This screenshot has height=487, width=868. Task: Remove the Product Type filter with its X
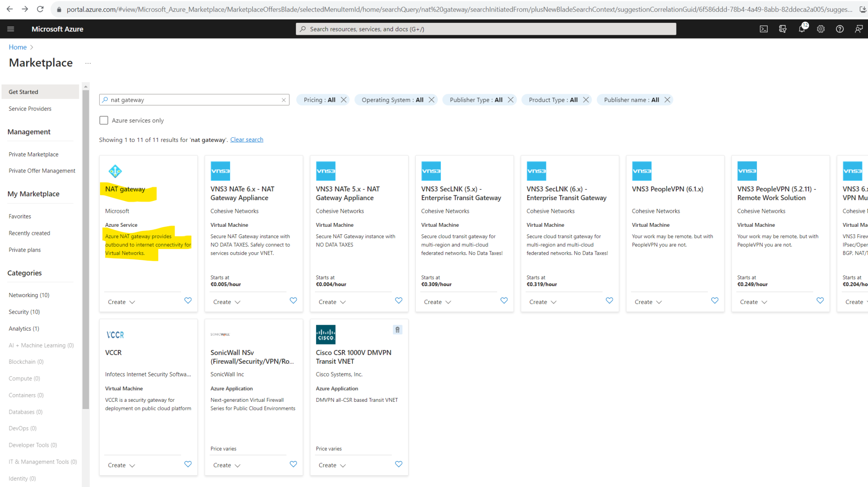[x=586, y=100]
